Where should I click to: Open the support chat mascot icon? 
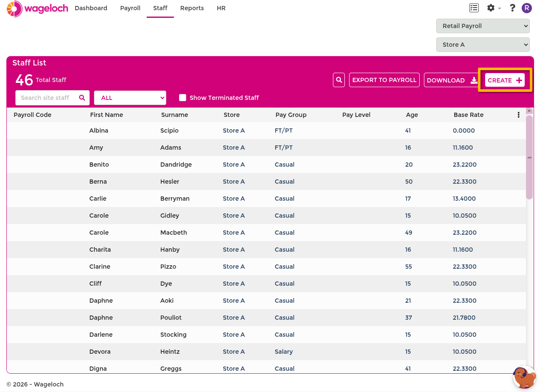click(x=524, y=377)
